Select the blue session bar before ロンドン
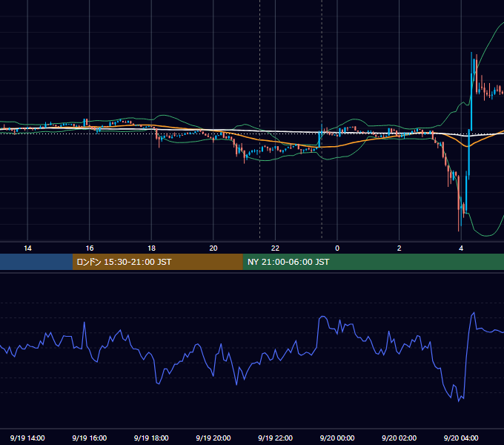Screen dimensions: 504x445 pyautogui.click(x=36, y=262)
